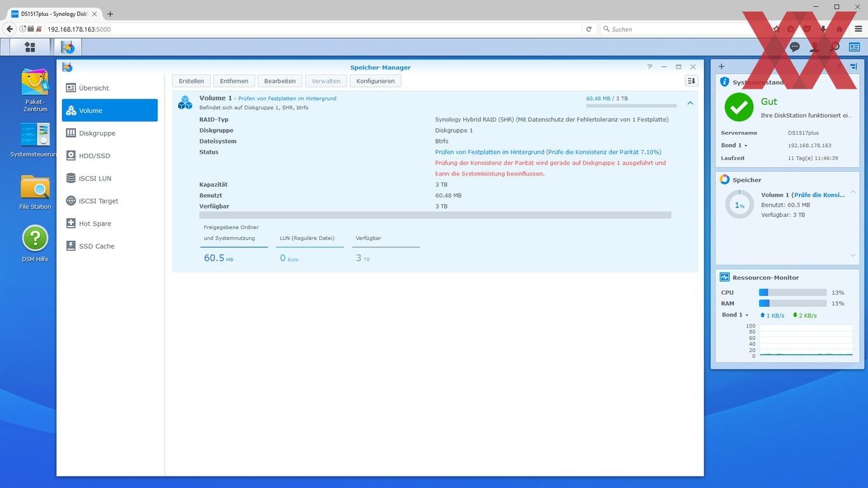This screenshot has height=488, width=868.
Task: Collapse Speicher widget volume up arrow
Action: tap(853, 192)
